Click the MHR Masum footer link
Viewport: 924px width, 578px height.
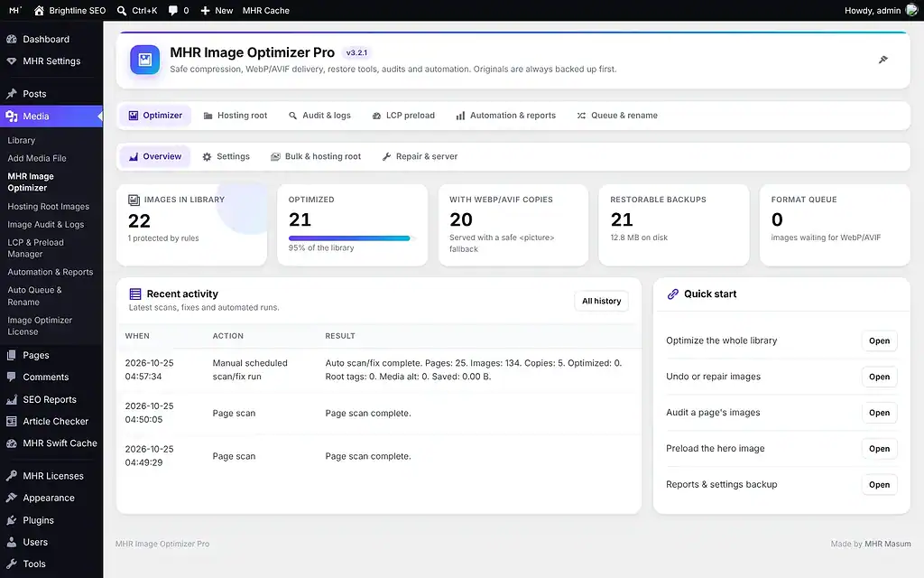(888, 544)
